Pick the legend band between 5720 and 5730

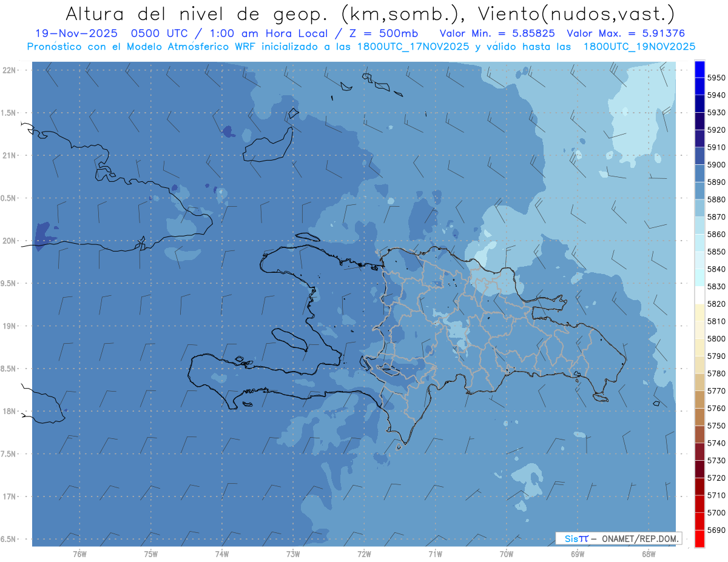[699, 469]
